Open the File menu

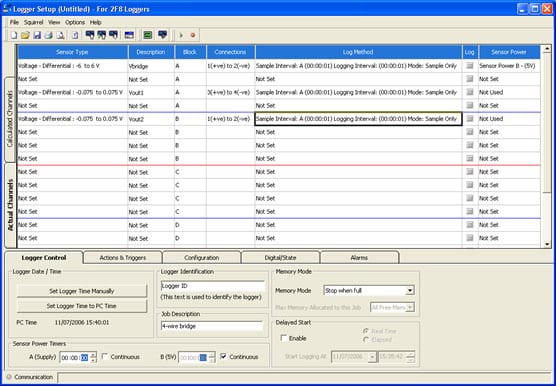coord(14,22)
